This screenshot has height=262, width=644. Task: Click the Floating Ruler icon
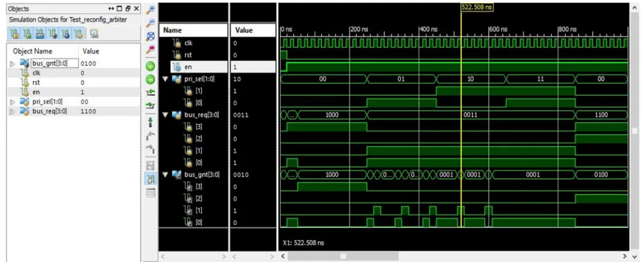[x=151, y=192]
